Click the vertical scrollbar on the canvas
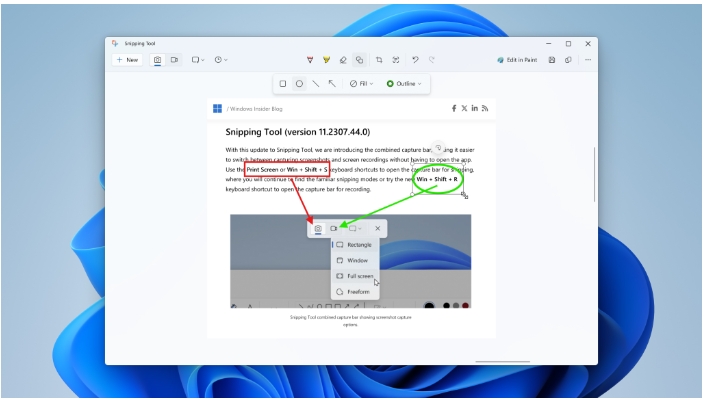The width and height of the screenshot is (707, 400). [594, 174]
